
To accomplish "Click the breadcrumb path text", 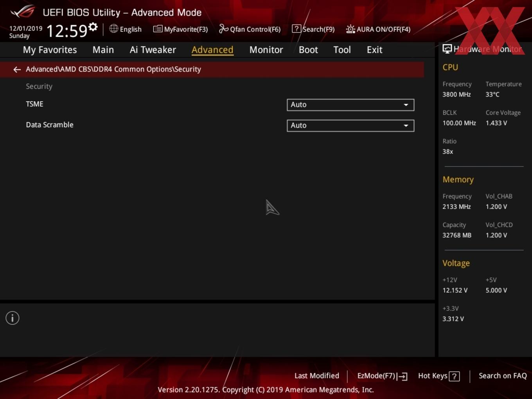I will coord(113,69).
